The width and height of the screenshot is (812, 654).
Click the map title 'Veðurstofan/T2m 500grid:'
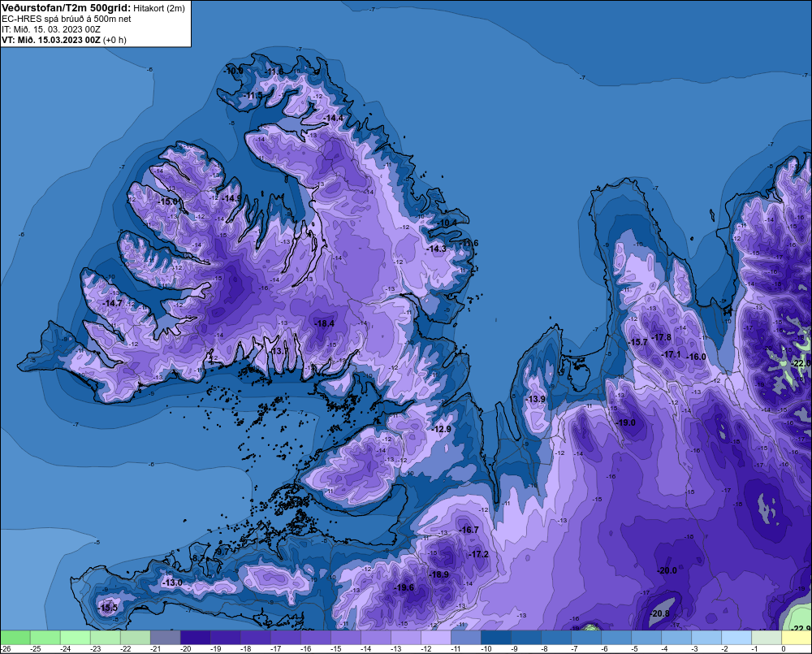pyautogui.click(x=66, y=8)
